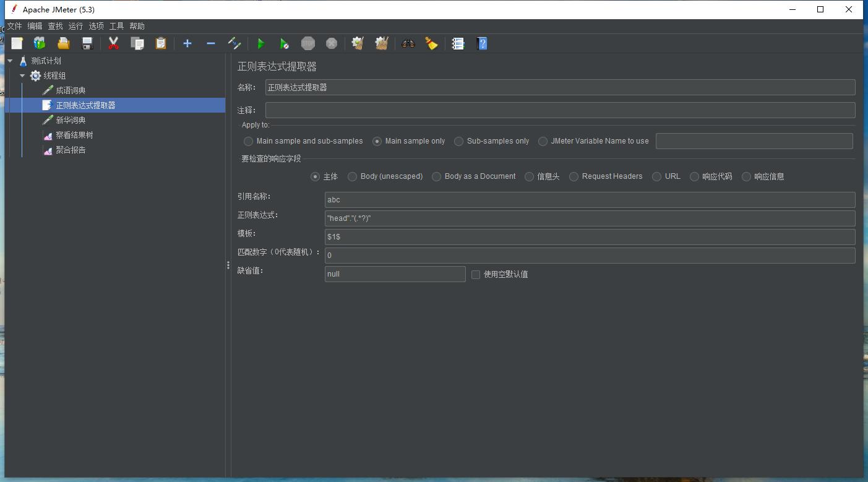This screenshot has width=868, height=482.
Task: Click the JMeter variable name text field
Action: (754, 141)
